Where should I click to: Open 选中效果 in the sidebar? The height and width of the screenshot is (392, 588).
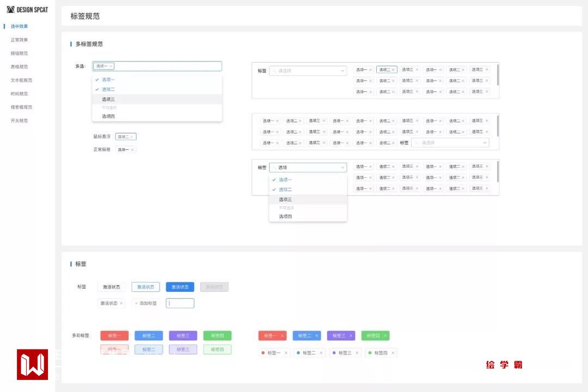coord(19,26)
